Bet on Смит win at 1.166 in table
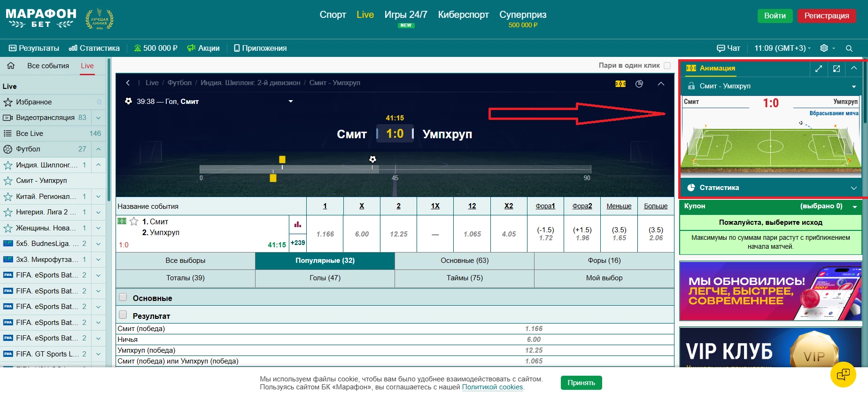 point(325,234)
